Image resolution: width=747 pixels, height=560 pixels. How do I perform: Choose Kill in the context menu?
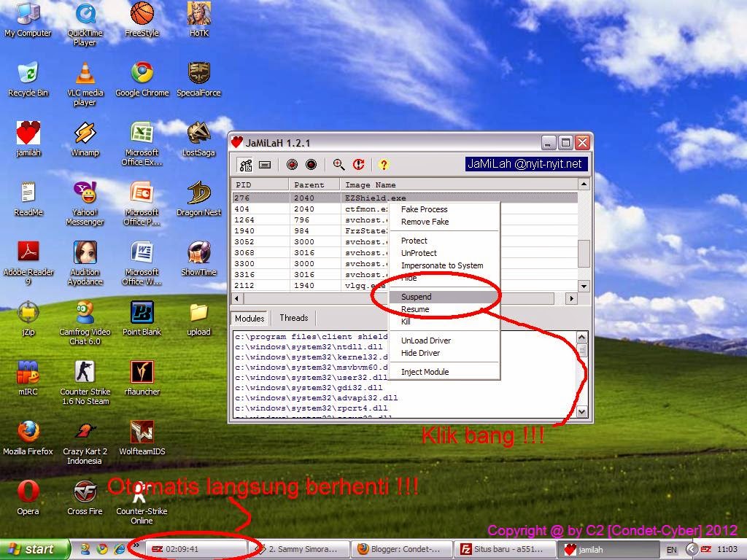point(444,322)
